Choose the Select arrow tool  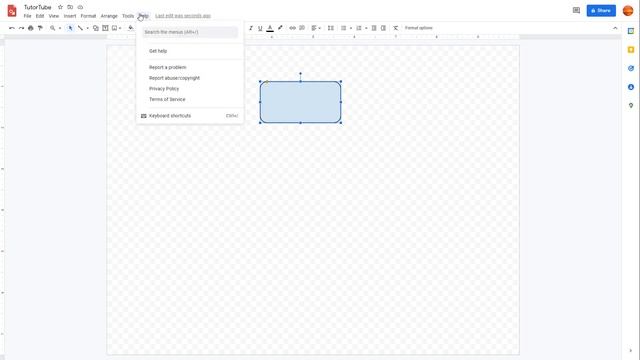pos(70,28)
